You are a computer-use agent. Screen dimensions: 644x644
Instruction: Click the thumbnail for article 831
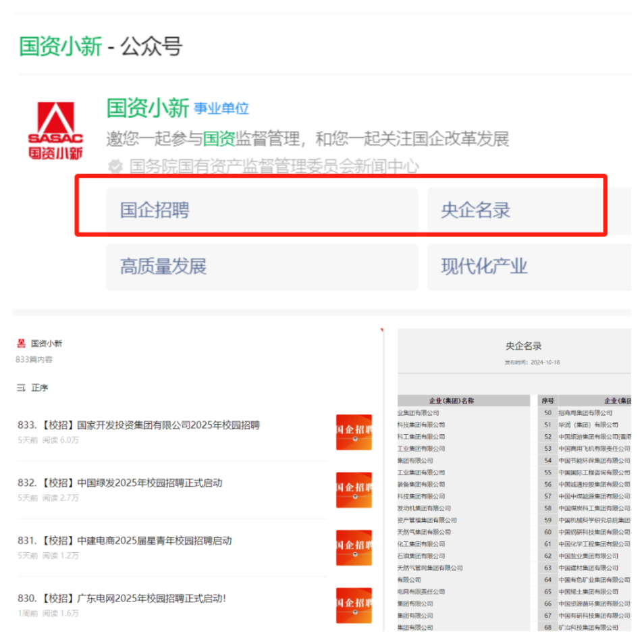[x=354, y=548]
